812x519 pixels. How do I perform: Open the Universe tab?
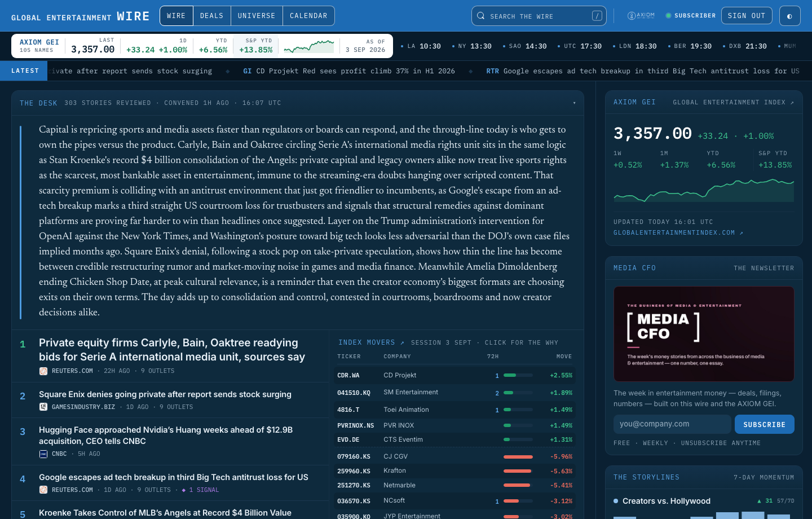(257, 16)
